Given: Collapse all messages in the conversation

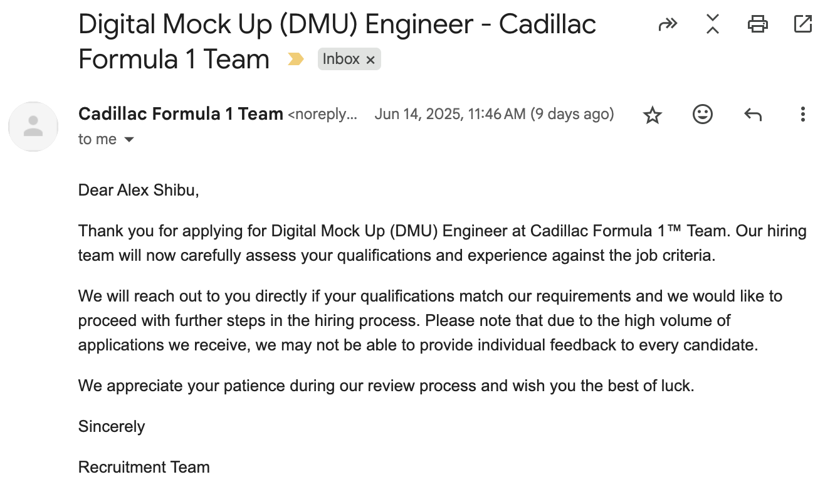Looking at the screenshot, I should tap(712, 24).
